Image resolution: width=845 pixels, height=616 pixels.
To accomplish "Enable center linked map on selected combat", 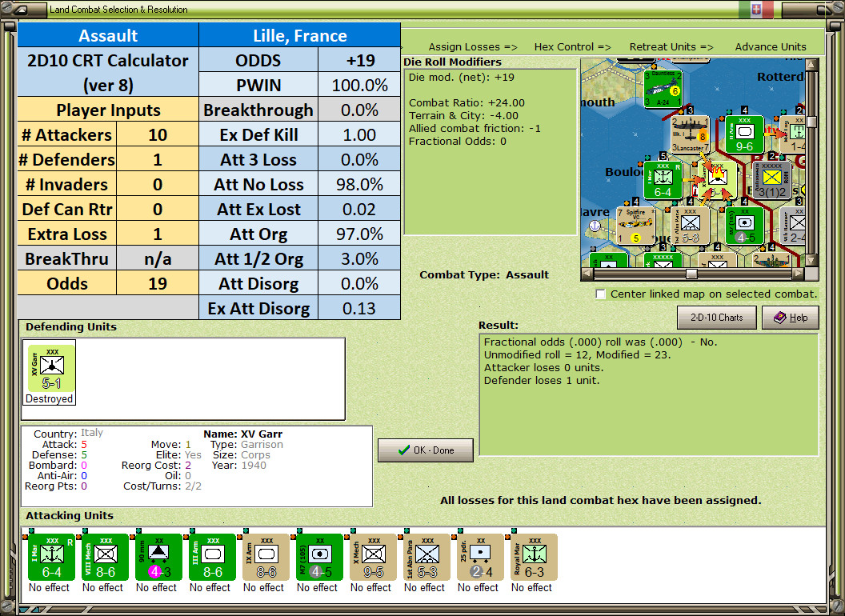I will tap(600, 294).
